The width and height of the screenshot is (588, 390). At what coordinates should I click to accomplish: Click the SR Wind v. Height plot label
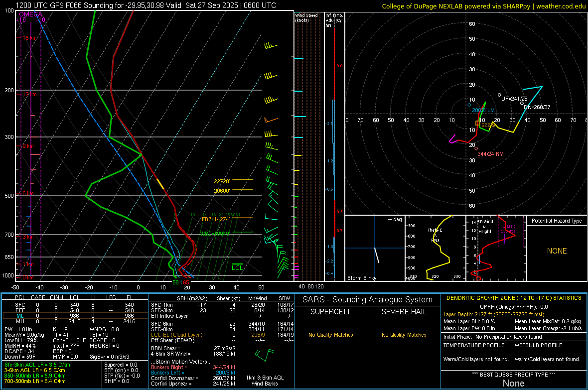(x=485, y=227)
